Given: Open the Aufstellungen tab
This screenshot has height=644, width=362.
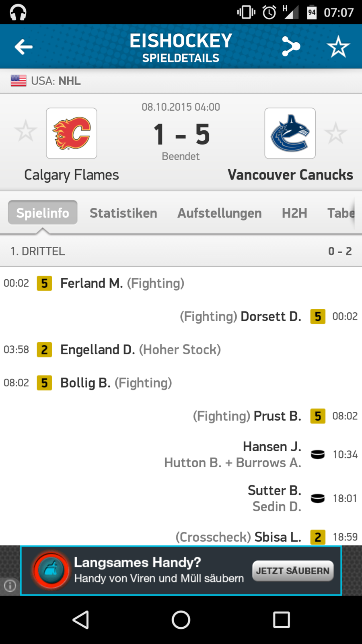Looking at the screenshot, I should click(220, 213).
